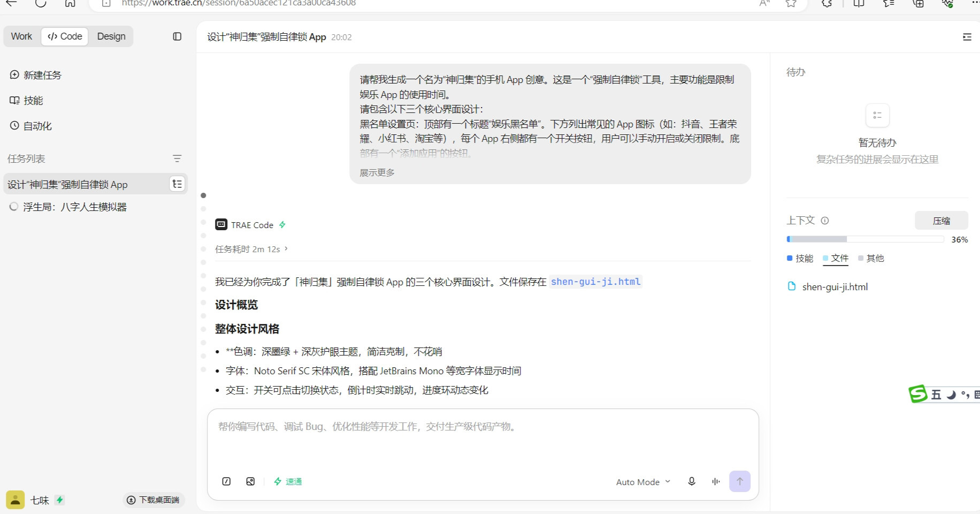Attach an image using the picture icon

click(250, 481)
